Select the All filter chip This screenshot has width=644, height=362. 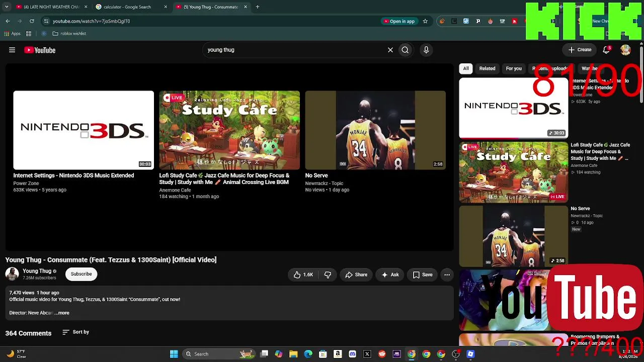pyautogui.click(x=466, y=68)
